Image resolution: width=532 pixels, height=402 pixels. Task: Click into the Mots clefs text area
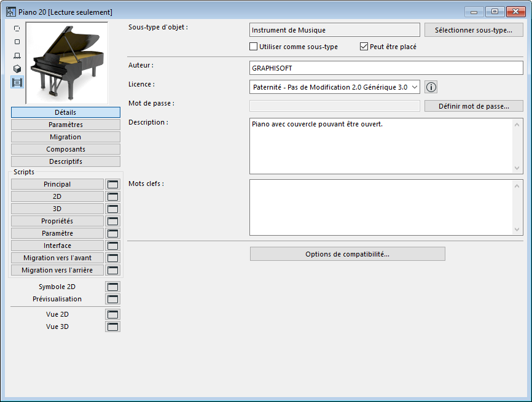[x=381, y=207]
